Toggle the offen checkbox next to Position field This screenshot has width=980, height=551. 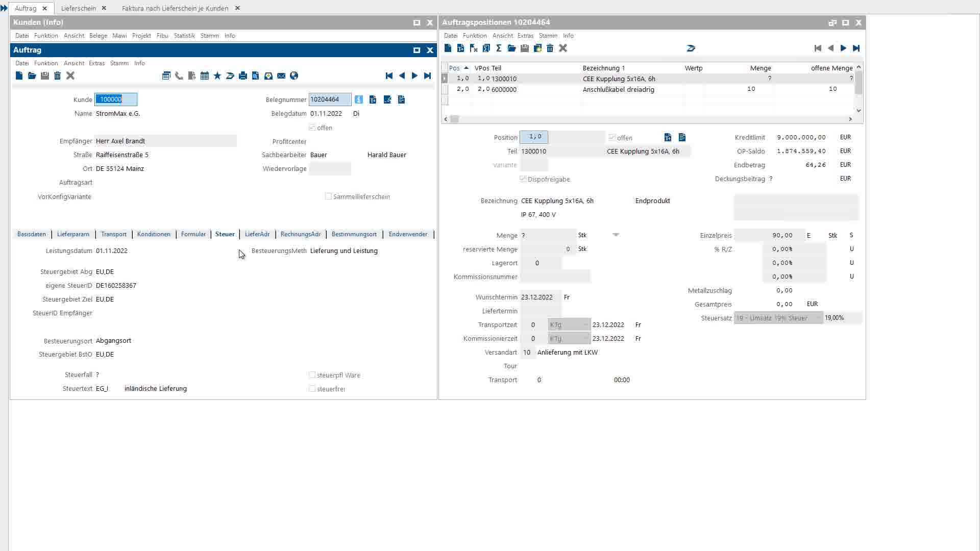pos(611,137)
